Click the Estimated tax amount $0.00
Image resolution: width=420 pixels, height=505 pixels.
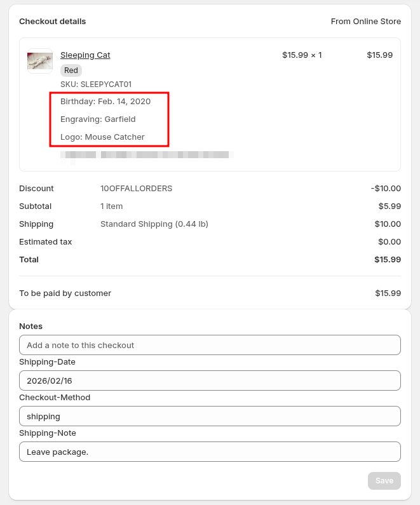pyautogui.click(x=389, y=242)
